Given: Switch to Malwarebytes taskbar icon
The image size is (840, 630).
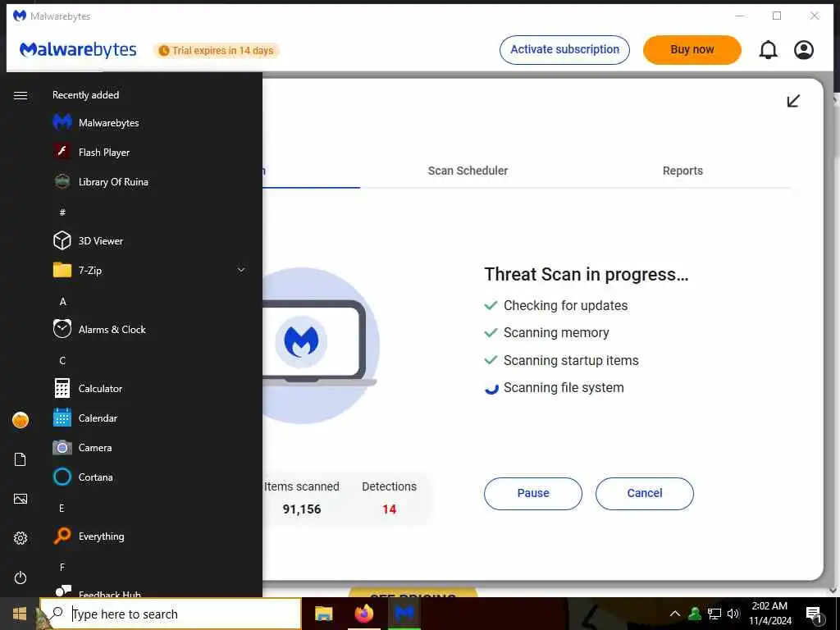Looking at the screenshot, I should [x=404, y=614].
